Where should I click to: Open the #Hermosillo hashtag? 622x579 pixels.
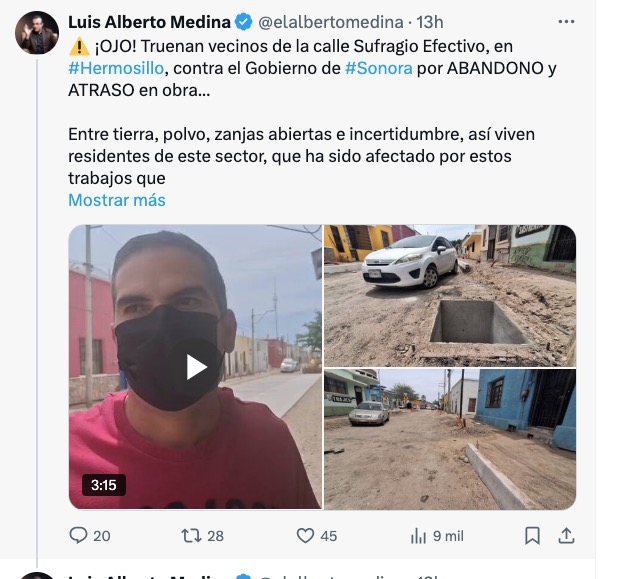[x=116, y=68]
